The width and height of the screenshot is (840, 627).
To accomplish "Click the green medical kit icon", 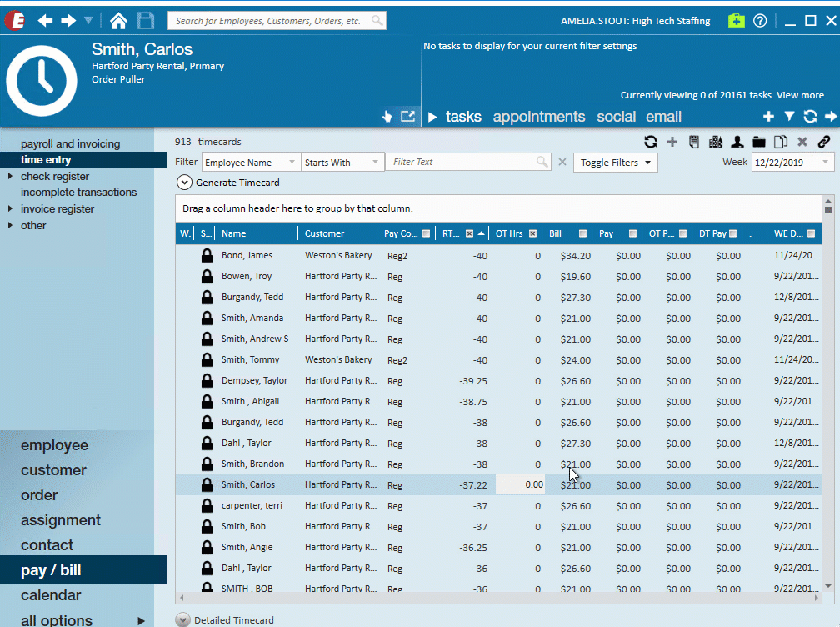I will coord(735,21).
